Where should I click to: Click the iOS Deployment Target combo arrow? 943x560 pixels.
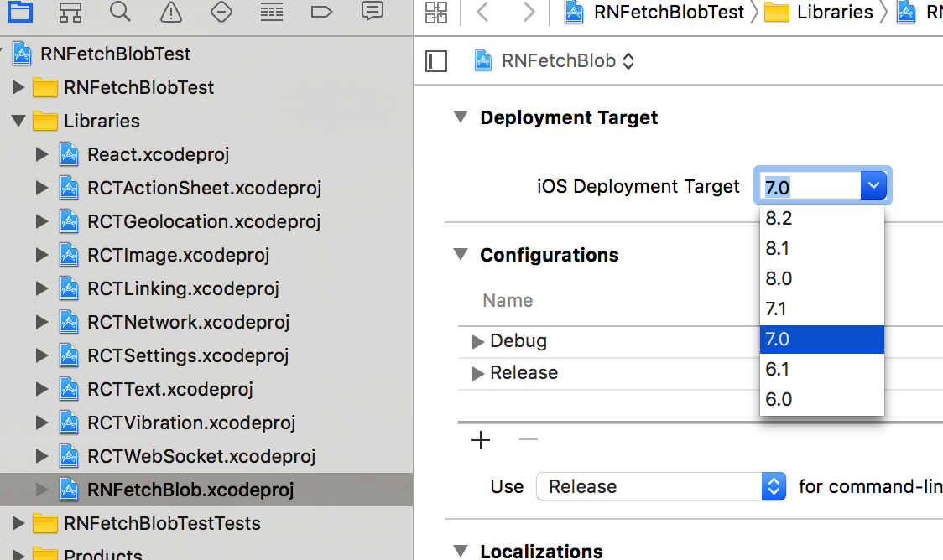coord(873,186)
